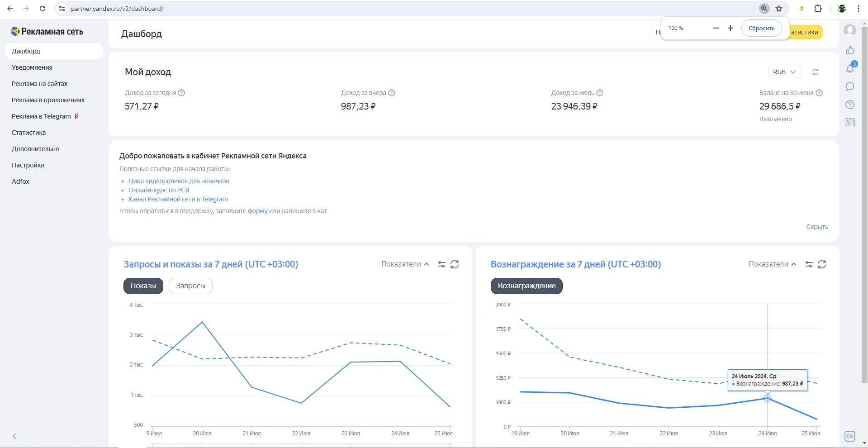Toggle the Вознаграждение chart pill
The height and width of the screenshot is (448, 868).
tap(526, 286)
